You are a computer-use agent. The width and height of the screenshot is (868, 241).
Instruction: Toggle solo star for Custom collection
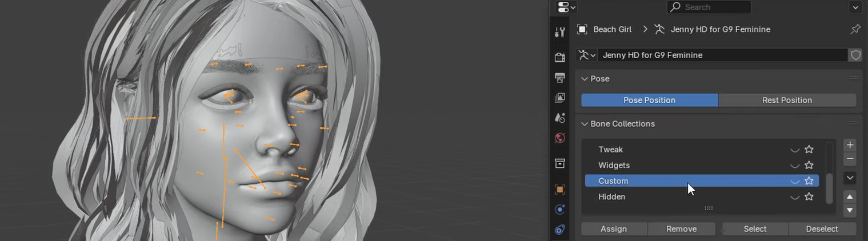click(x=809, y=180)
